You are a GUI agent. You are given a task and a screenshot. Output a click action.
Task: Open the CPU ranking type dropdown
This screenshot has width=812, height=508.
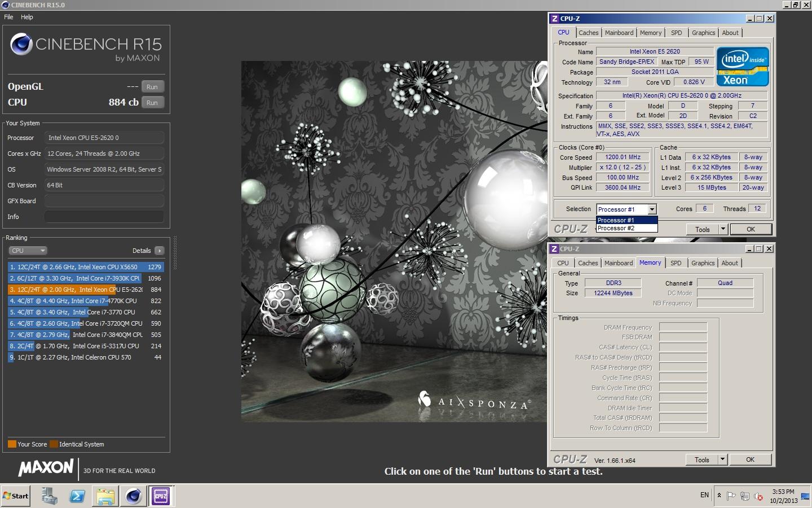pyautogui.click(x=27, y=251)
